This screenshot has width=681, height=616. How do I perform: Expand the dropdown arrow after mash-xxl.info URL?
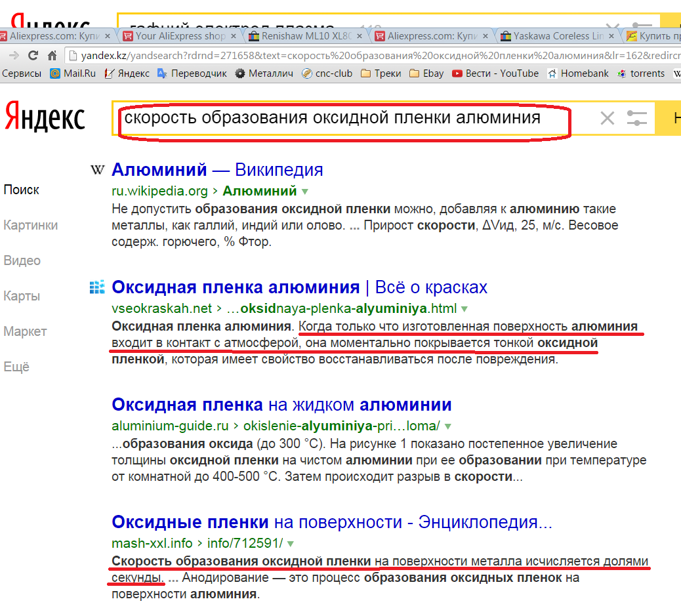coord(291,544)
